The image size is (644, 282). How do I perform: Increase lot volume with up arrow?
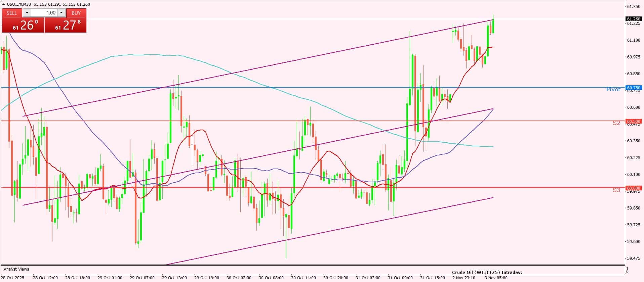[x=61, y=13]
